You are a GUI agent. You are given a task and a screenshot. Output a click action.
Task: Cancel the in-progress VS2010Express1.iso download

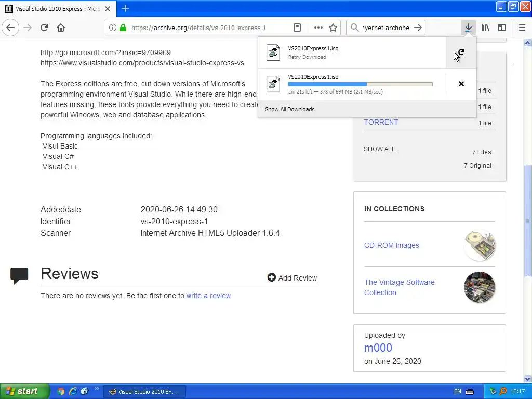(x=461, y=84)
